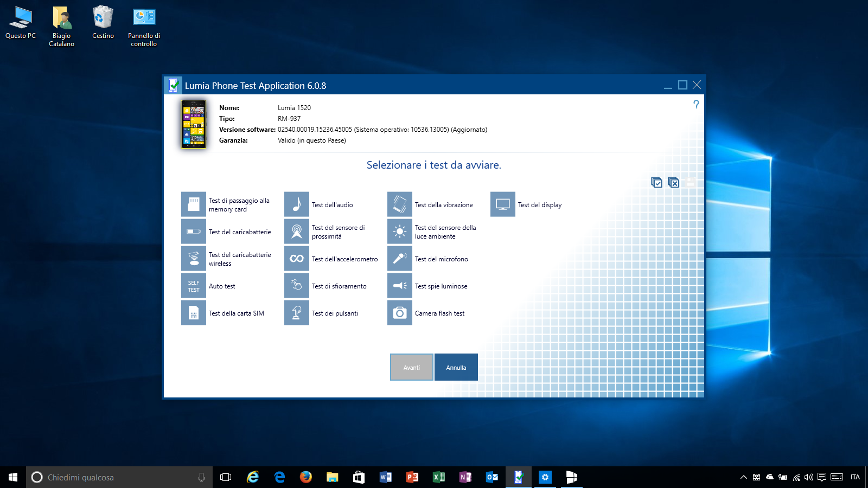Choose the Camera flash test icon
Image resolution: width=868 pixels, height=488 pixels.
[400, 313]
